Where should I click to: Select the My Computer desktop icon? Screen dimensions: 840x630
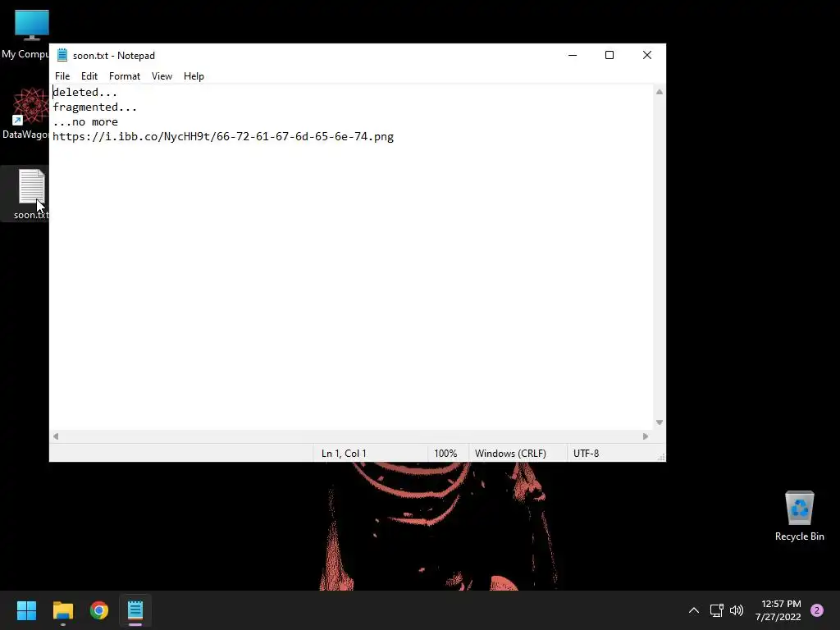[x=25, y=34]
